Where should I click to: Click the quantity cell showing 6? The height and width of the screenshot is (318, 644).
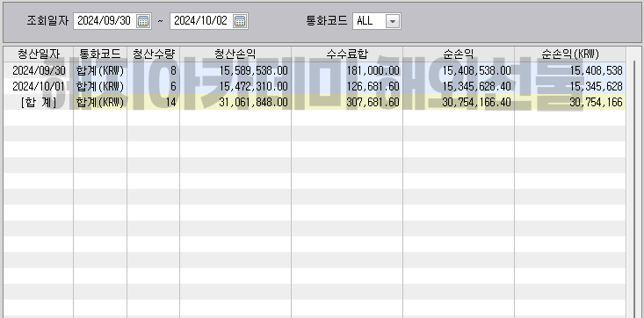153,86
